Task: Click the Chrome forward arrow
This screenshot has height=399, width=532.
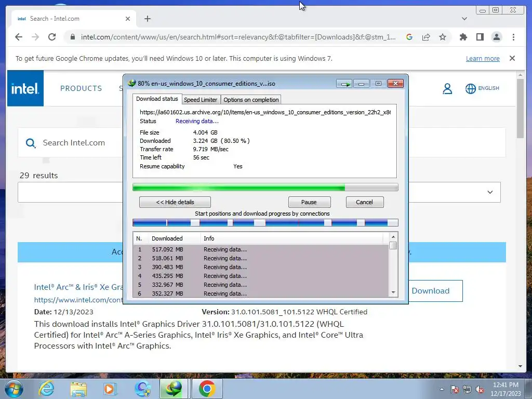Action: click(x=35, y=37)
